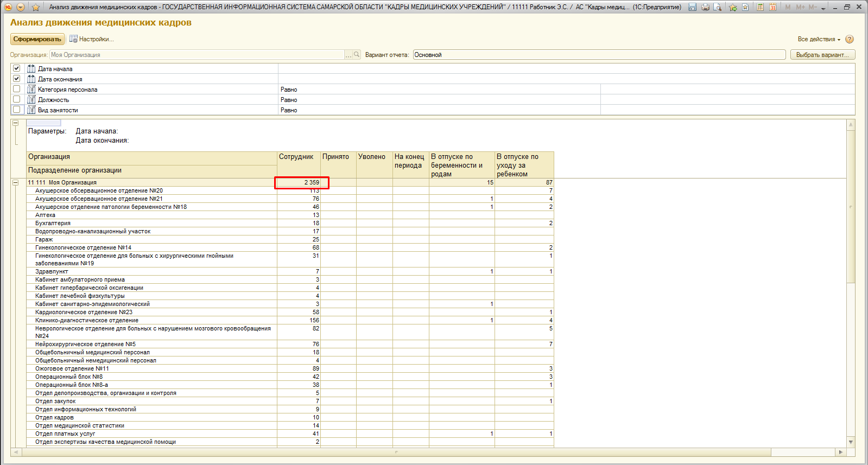
Task: Print the report using printer icon
Action: 705,7
